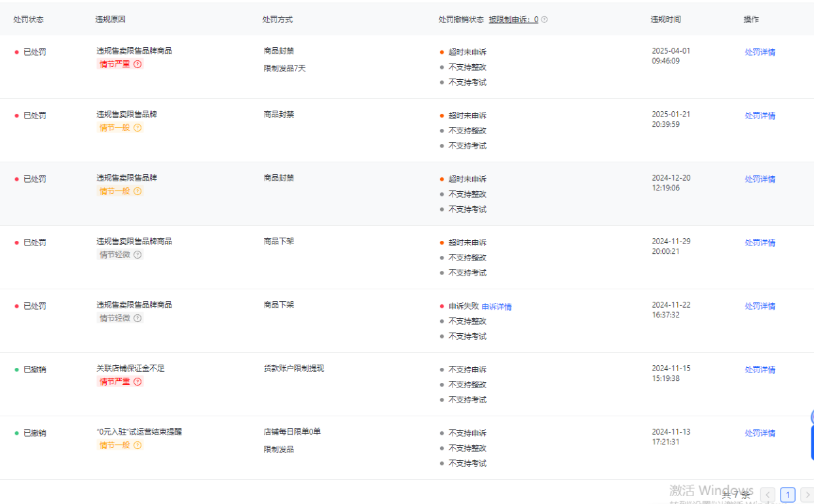Click question icon next to 情节轻微 on 2024-11-29 row
This screenshot has height=504, width=814.
(138, 255)
